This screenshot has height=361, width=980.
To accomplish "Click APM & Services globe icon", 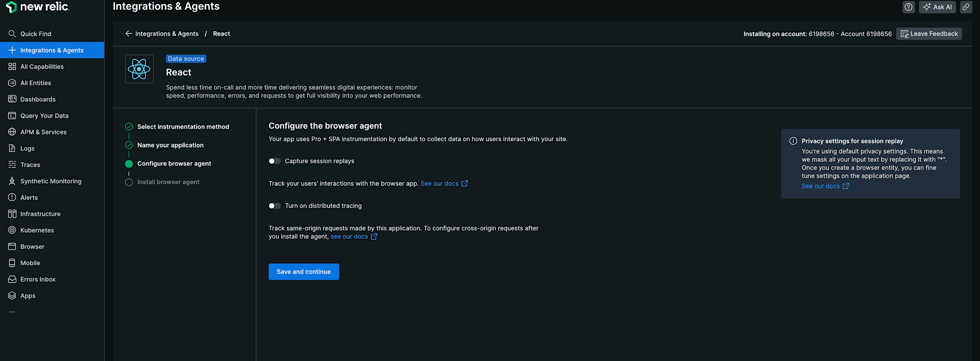I will click(x=12, y=132).
